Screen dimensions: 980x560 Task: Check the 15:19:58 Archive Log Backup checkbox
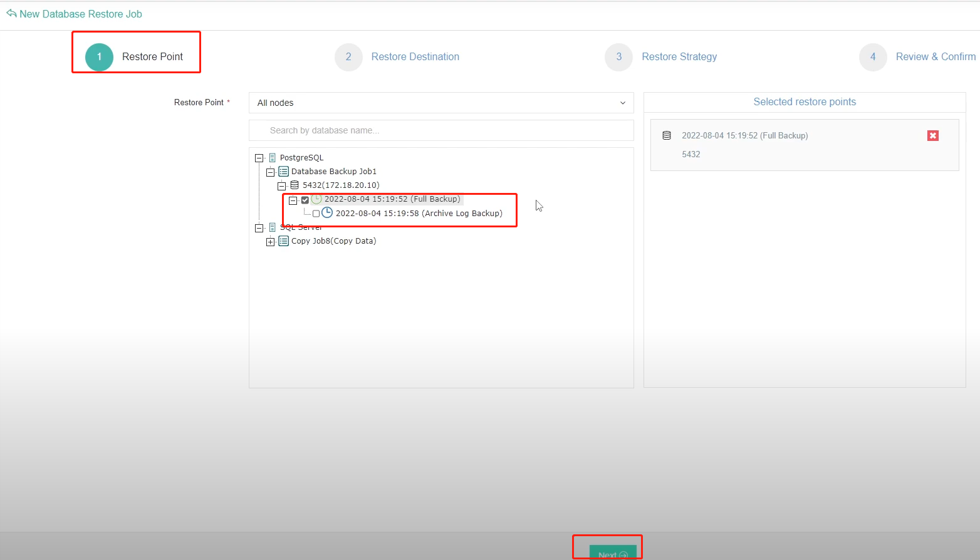pos(316,214)
